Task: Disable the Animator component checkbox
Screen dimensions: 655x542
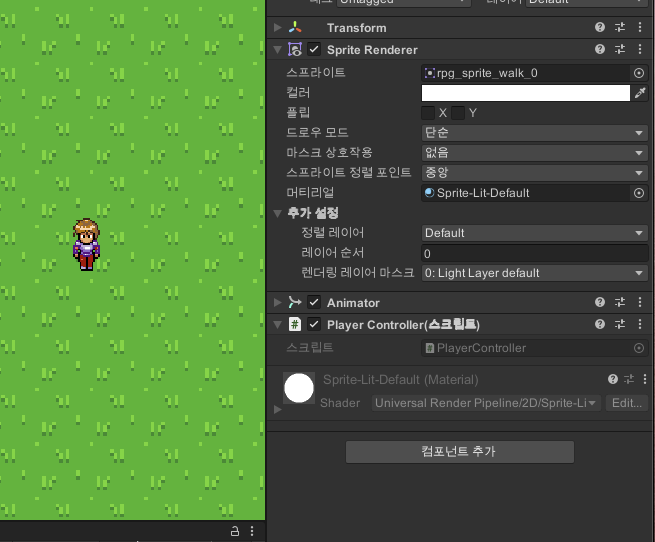Action: (314, 302)
